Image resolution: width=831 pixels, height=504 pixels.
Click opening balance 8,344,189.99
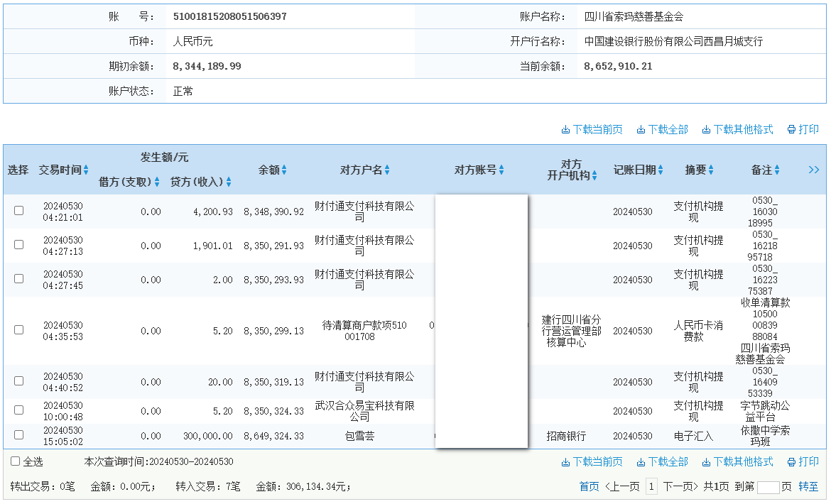[x=207, y=66]
